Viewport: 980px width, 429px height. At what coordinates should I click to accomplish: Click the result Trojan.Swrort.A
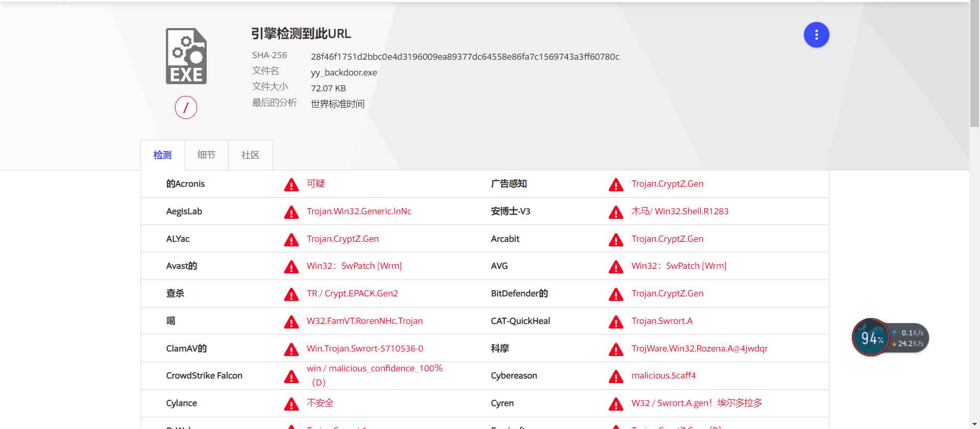[662, 321]
